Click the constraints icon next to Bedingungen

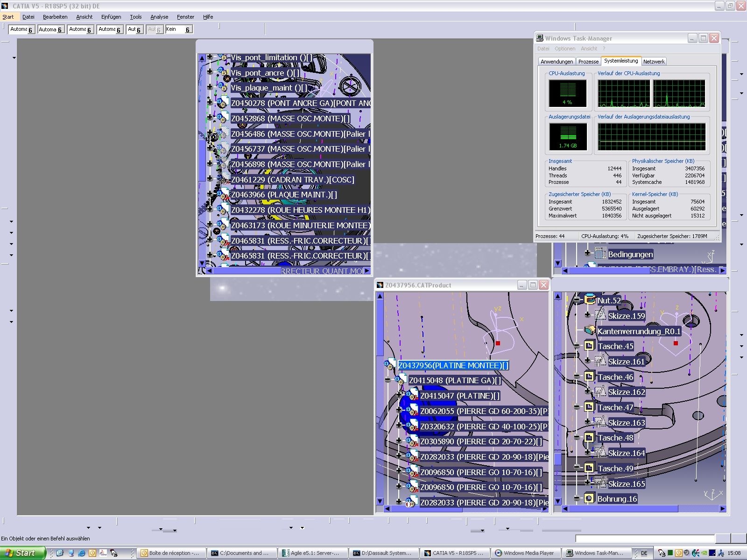pyautogui.click(x=600, y=254)
